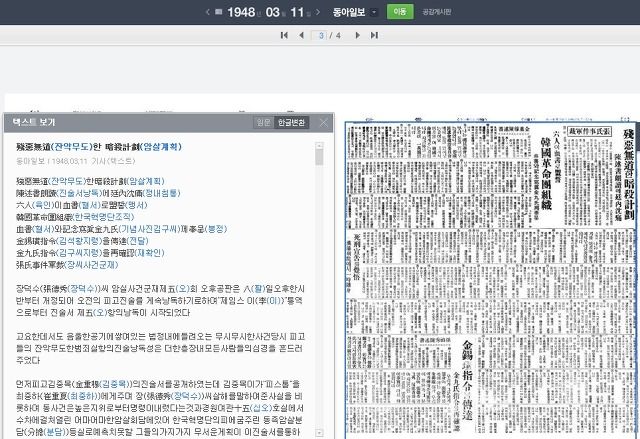
Task: Click the subheading line with 김구씨지령
Action: (90, 253)
